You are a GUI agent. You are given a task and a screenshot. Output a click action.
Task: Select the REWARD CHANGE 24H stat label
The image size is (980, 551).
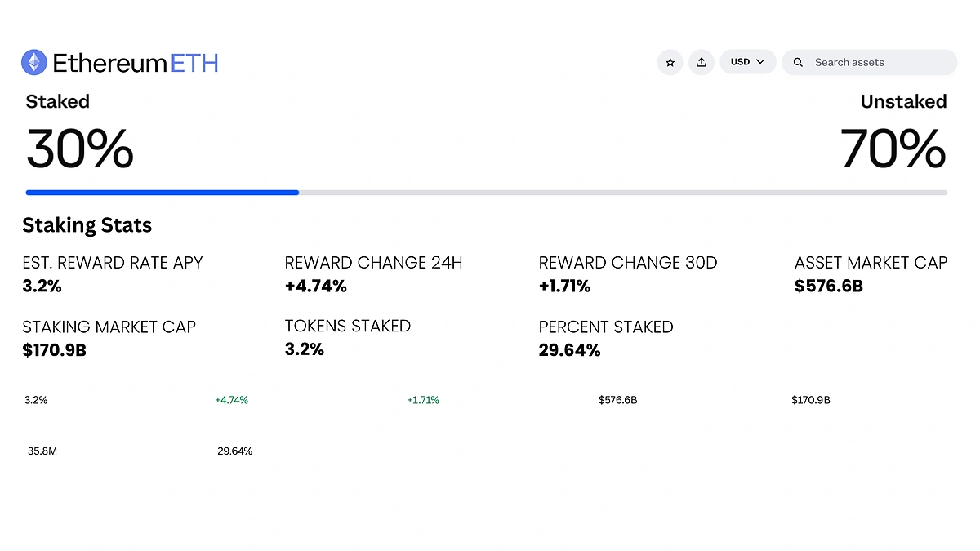373,263
